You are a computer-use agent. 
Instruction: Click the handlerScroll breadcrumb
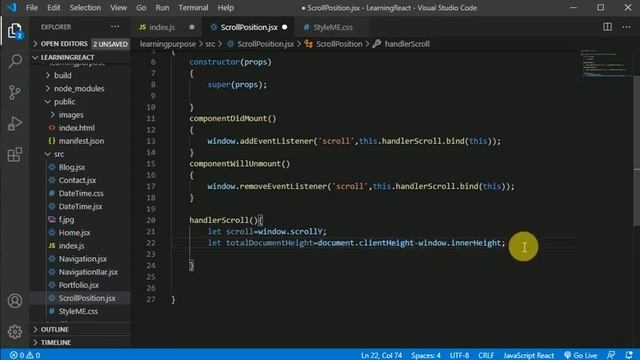[x=407, y=44]
